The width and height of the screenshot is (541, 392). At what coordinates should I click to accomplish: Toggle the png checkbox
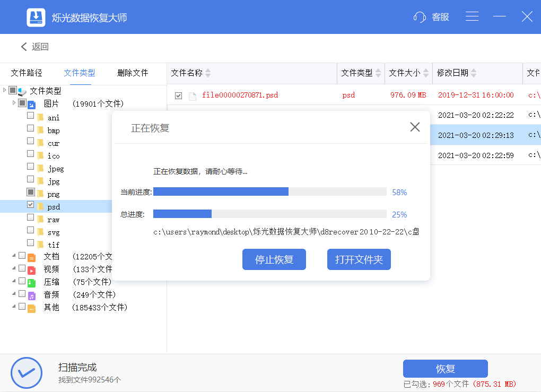30,192
